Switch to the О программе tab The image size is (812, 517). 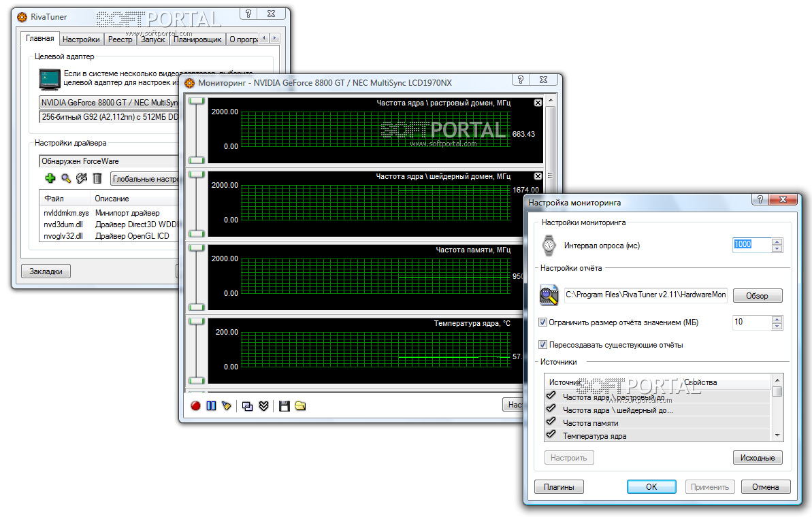click(243, 39)
